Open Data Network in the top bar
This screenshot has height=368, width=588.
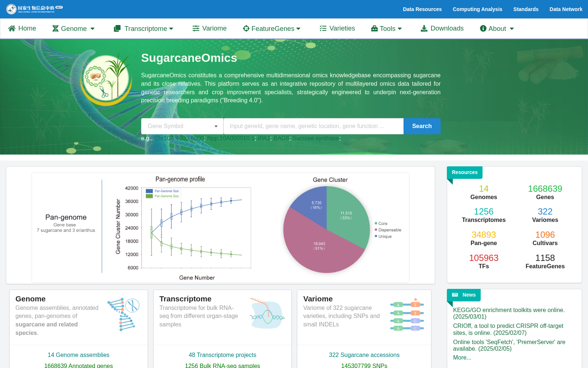pyautogui.click(x=566, y=9)
